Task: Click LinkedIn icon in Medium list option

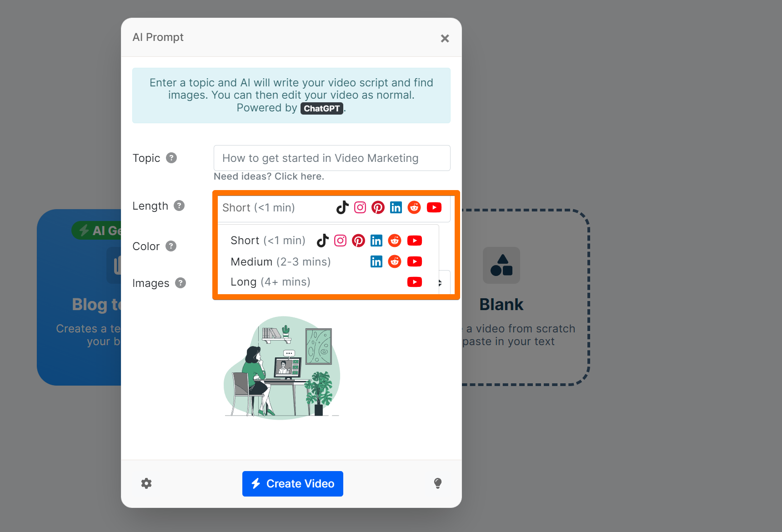Action: click(376, 261)
